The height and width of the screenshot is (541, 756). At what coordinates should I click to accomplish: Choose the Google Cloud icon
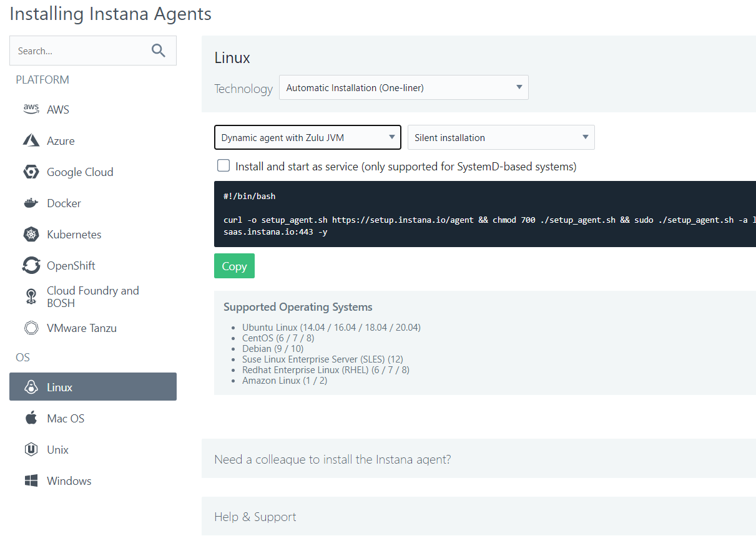click(31, 172)
